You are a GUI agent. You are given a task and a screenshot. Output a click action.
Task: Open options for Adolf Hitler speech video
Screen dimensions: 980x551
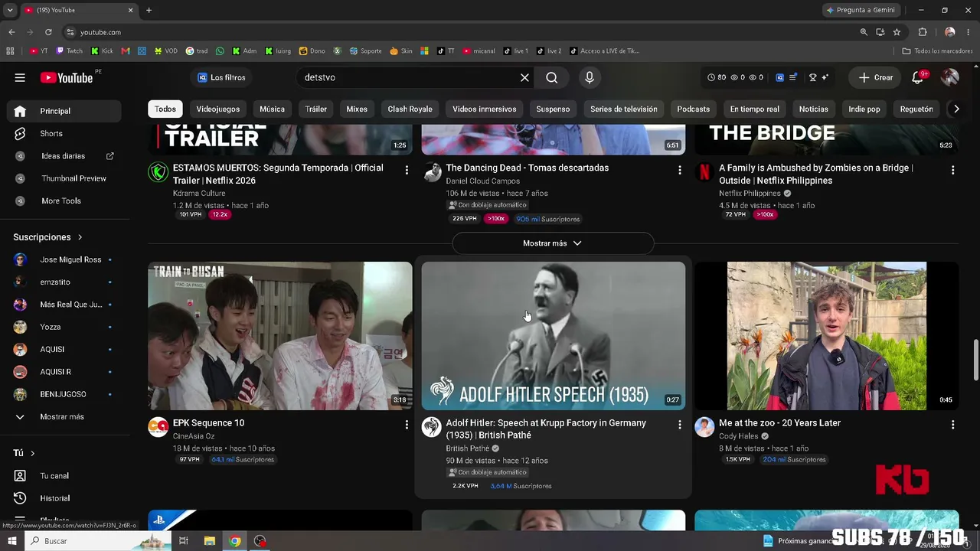(x=679, y=425)
